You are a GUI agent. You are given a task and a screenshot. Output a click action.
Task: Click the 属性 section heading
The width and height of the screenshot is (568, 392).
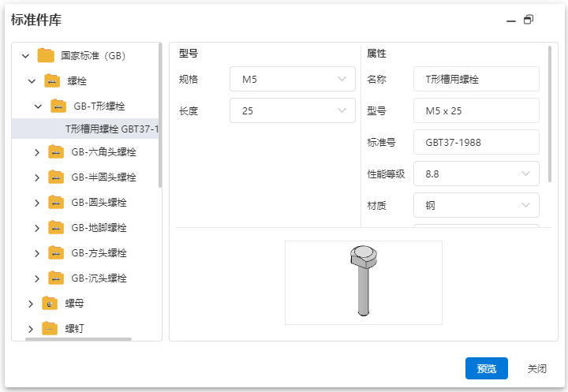tap(376, 54)
